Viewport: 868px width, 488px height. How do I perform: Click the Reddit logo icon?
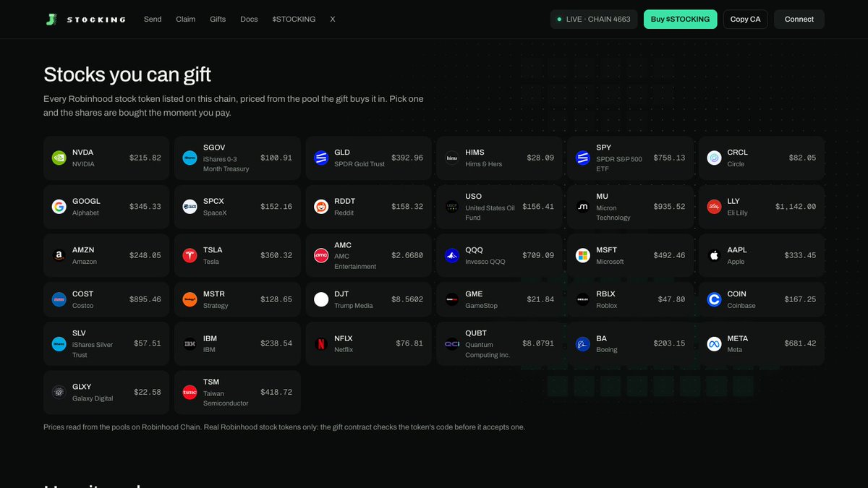[x=321, y=207]
